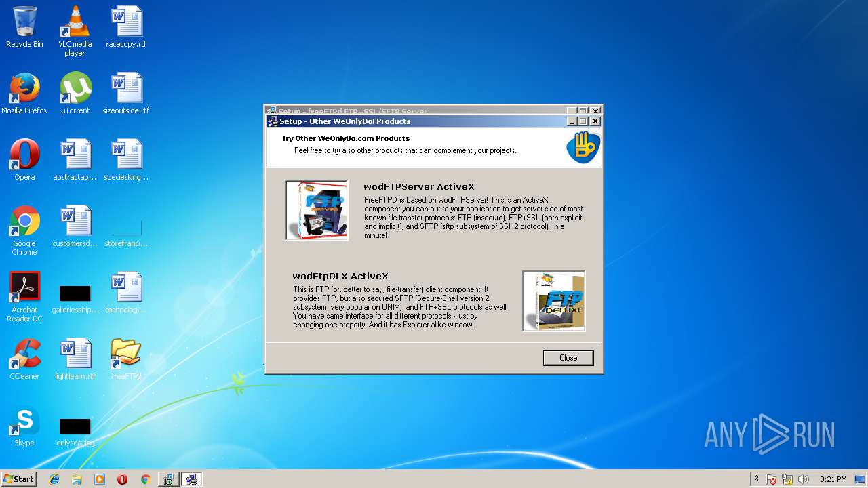Minimize the Other WeOnlyDo! Products window
868x488 pixels.
572,121
